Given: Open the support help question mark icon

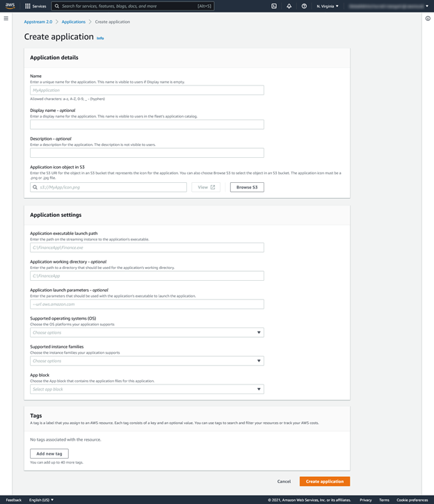Looking at the screenshot, I should tap(304, 6).
